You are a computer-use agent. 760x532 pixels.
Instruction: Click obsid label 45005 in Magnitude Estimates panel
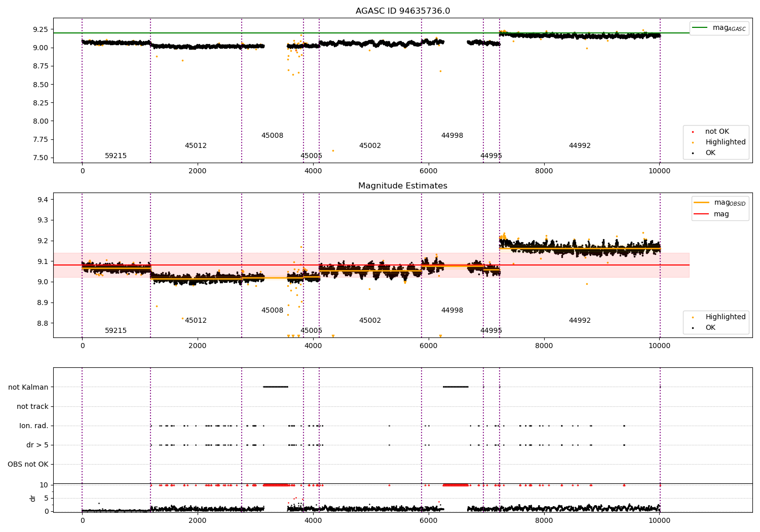311,331
